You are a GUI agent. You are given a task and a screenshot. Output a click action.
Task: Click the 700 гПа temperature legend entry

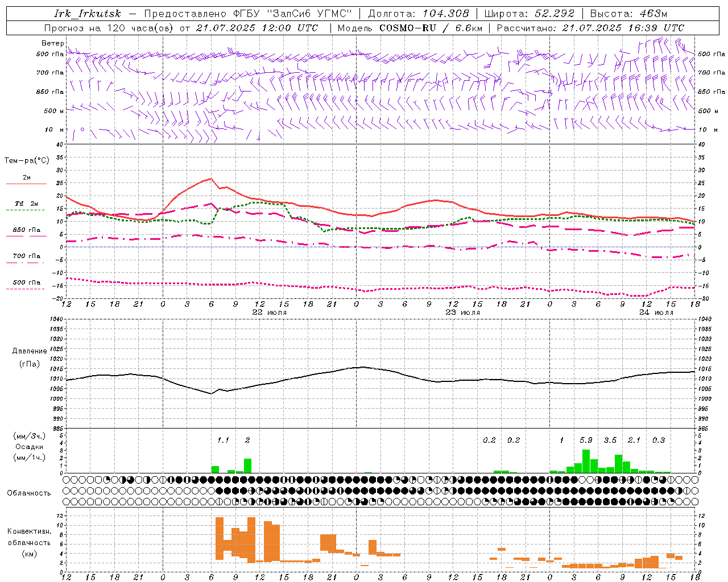click(26, 256)
